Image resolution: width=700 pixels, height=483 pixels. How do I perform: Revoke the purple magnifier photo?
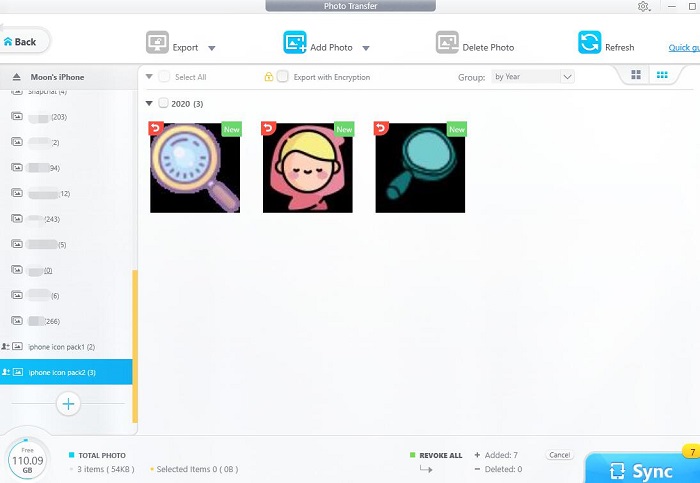pyautogui.click(x=156, y=129)
